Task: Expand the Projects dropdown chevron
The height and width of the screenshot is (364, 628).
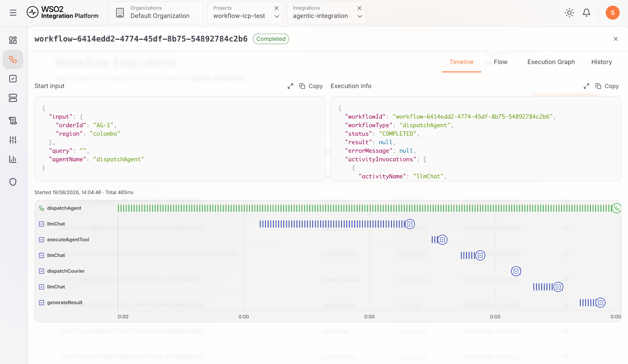Action: click(x=277, y=17)
